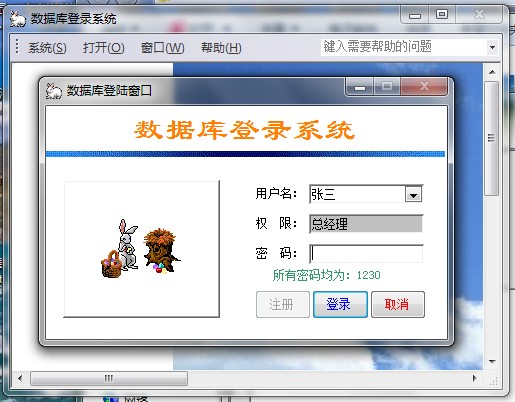515x402 pixels.
Task: Click the vertical scrollbar up arrow
Action: pyautogui.click(x=492, y=72)
